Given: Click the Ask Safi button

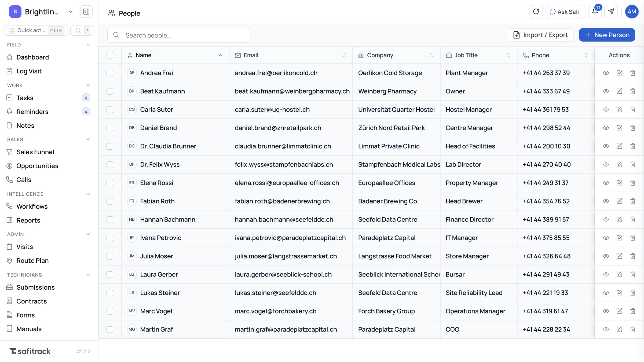Looking at the screenshot, I should (x=565, y=12).
